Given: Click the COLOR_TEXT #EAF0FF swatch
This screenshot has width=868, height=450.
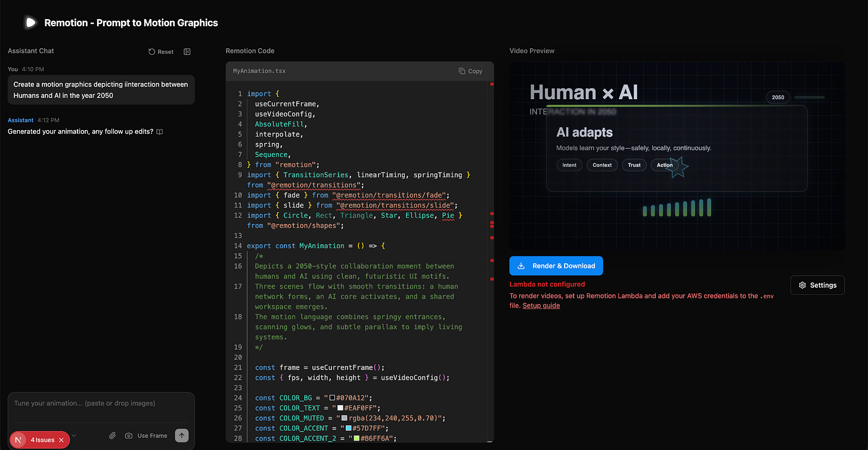Looking at the screenshot, I should (x=340, y=408).
